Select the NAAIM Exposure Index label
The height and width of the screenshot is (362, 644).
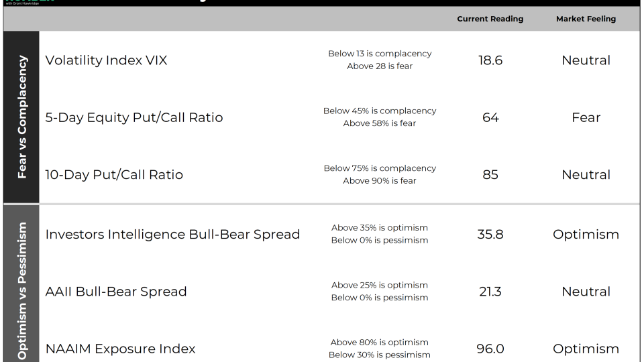(120, 349)
